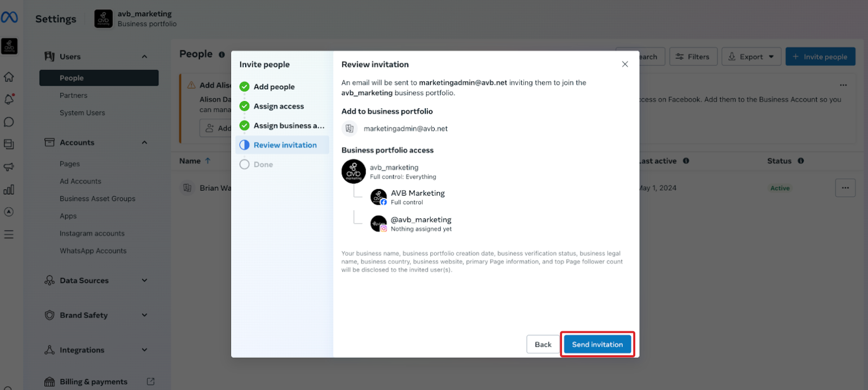Sort by the Name column header
868x390 pixels.
click(x=190, y=161)
